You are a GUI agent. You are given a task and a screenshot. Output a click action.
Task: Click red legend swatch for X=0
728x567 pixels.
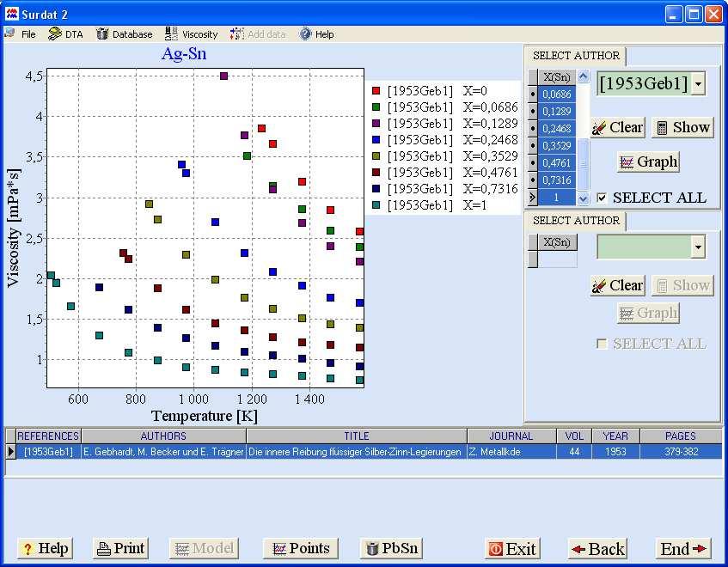click(376, 91)
